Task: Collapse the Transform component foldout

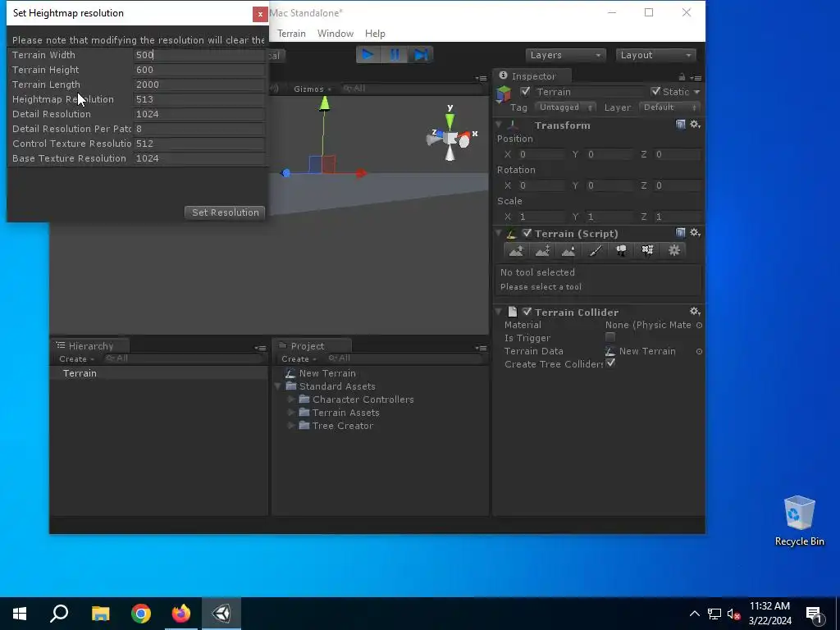Action: click(499, 125)
